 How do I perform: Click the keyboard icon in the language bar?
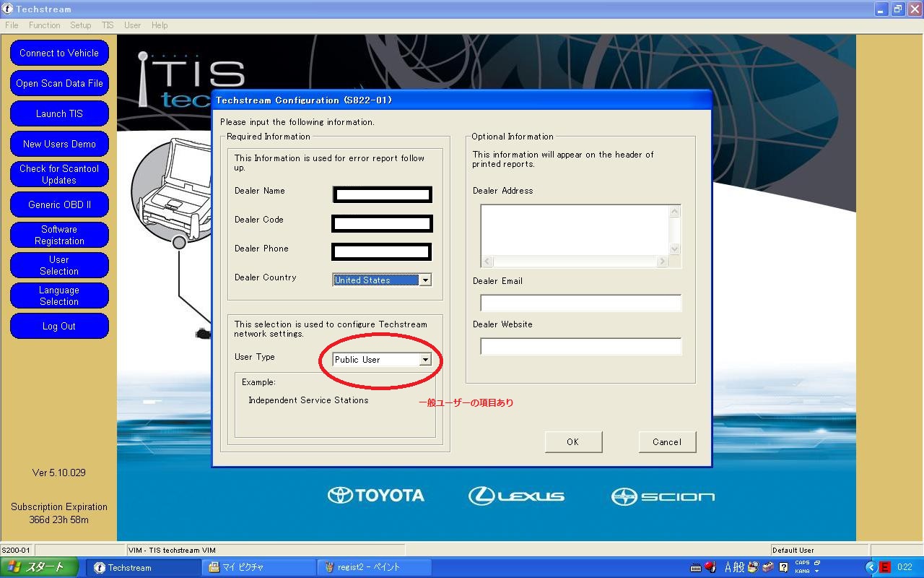696,567
